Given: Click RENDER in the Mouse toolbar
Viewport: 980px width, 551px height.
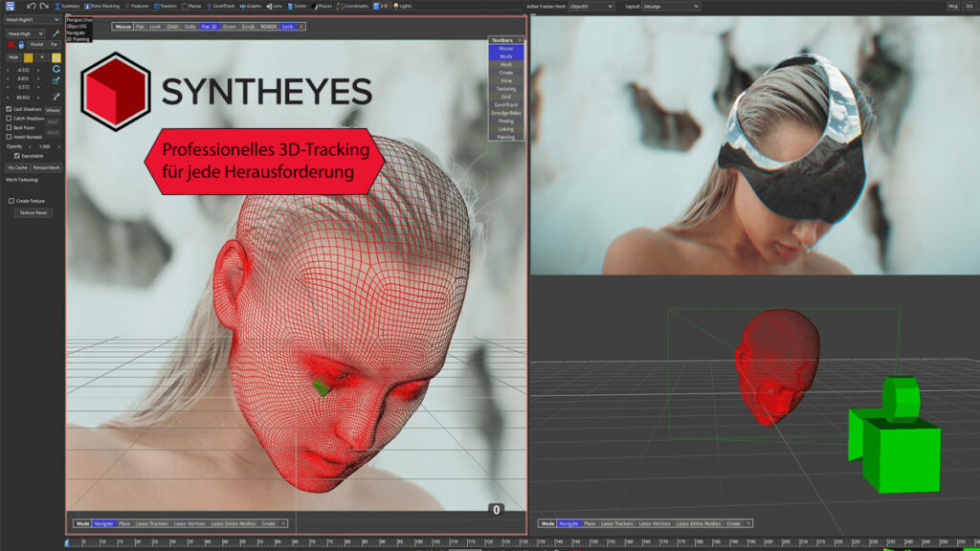Looking at the screenshot, I should pyautogui.click(x=269, y=27).
